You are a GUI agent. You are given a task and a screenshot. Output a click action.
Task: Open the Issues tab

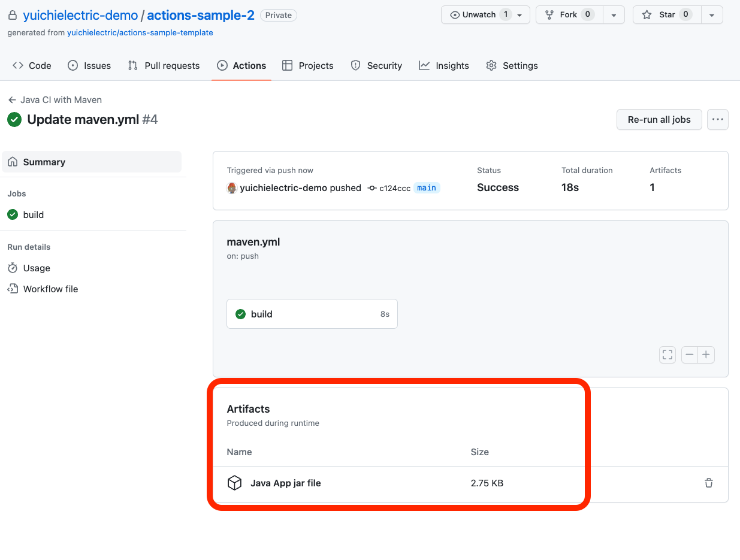(x=89, y=65)
